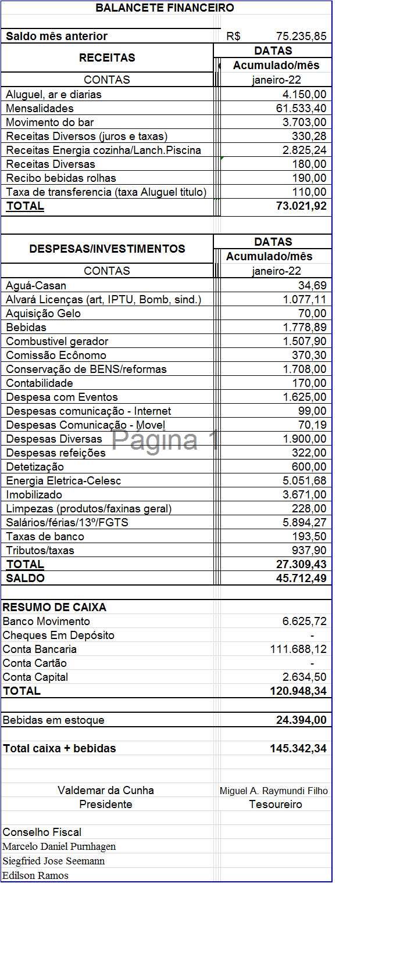Image resolution: width=400 pixels, height=980 pixels.
Task: Click the 'Banco Movimento' row
Action: pyautogui.click(x=166, y=621)
